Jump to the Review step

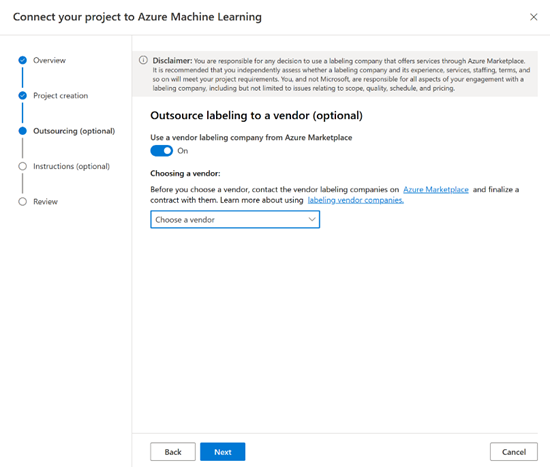pos(46,202)
